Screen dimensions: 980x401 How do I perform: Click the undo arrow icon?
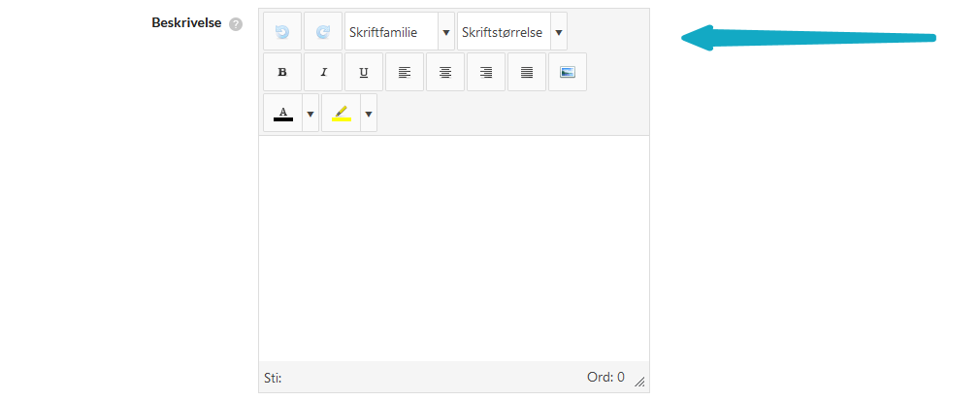[x=282, y=32]
